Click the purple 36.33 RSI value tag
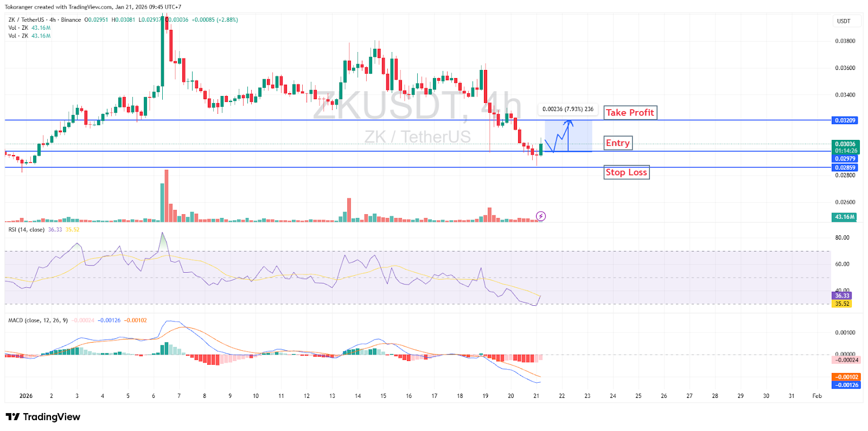 [x=842, y=296]
